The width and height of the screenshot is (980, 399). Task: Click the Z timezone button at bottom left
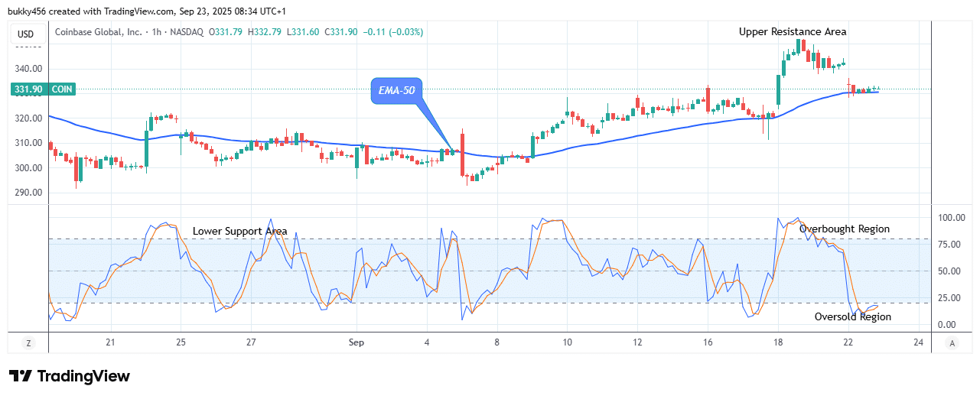point(28,343)
